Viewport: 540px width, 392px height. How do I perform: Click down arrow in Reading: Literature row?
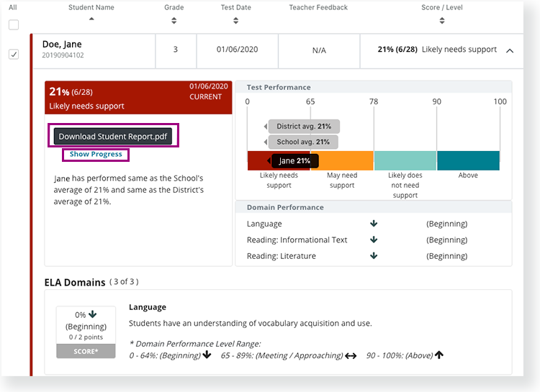[x=374, y=256]
